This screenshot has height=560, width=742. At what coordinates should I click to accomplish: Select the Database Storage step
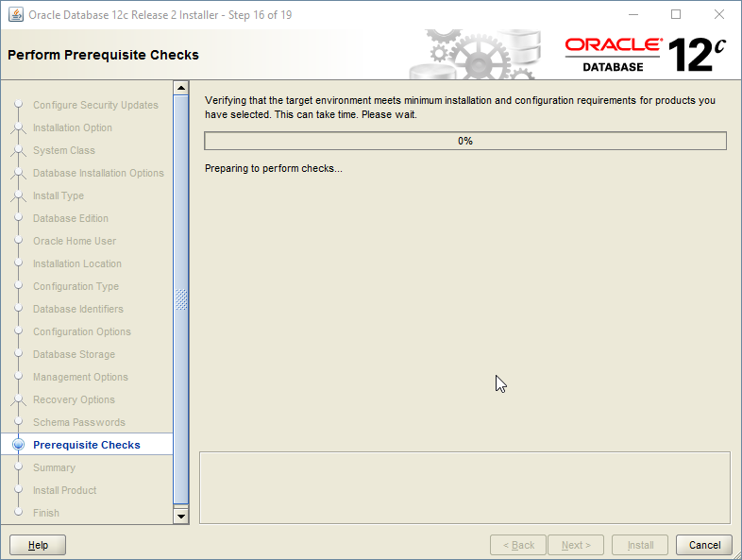pyautogui.click(x=74, y=354)
